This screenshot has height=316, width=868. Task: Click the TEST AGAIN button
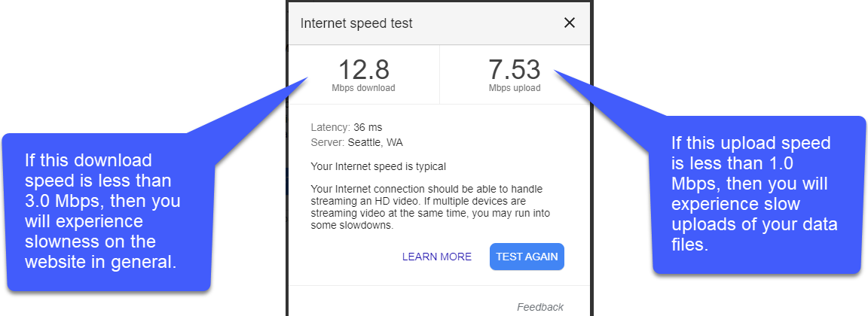pos(527,257)
